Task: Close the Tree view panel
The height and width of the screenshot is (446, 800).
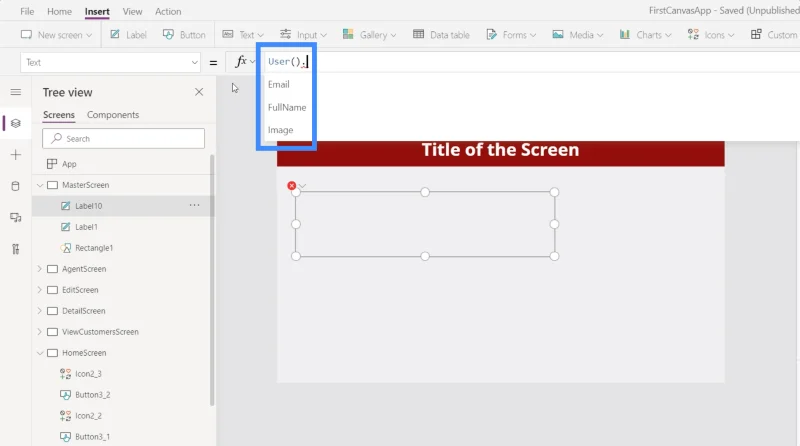Action: 199,92
